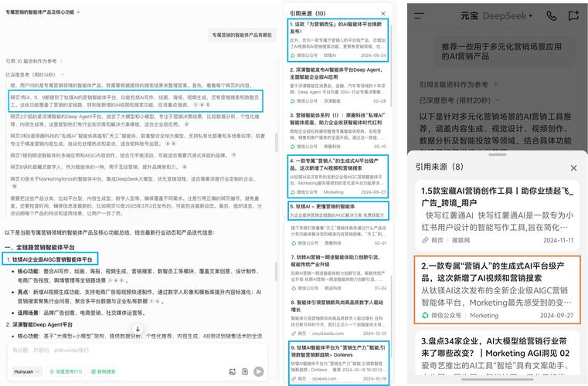Image resolution: width=588 pixels, height=386 pixels.
Task: Tap the phone call icon
Action: tap(551, 15)
